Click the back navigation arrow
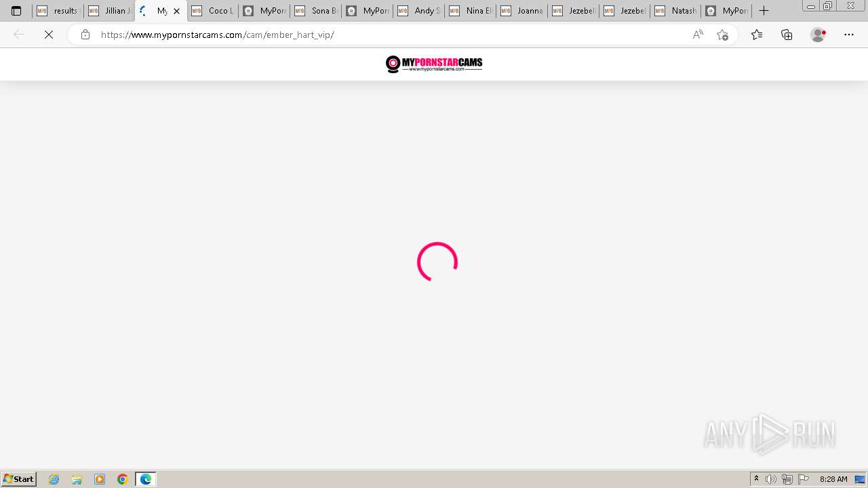Image resolution: width=868 pixels, height=488 pixels. tap(19, 35)
